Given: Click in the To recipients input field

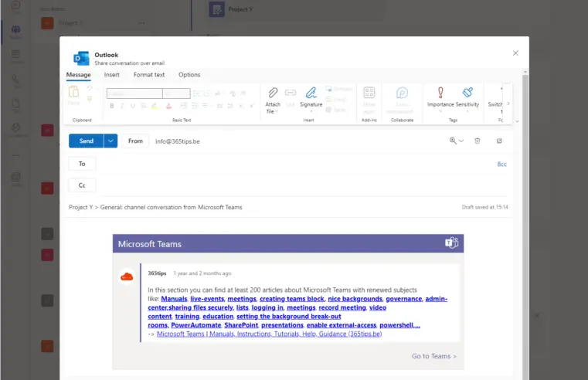Looking at the screenshot, I should (x=296, y=164).
